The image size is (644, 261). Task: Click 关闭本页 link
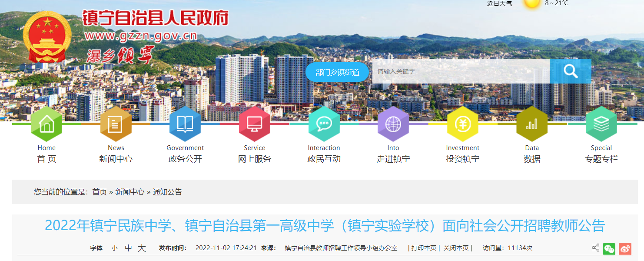(x=456, y=248)
